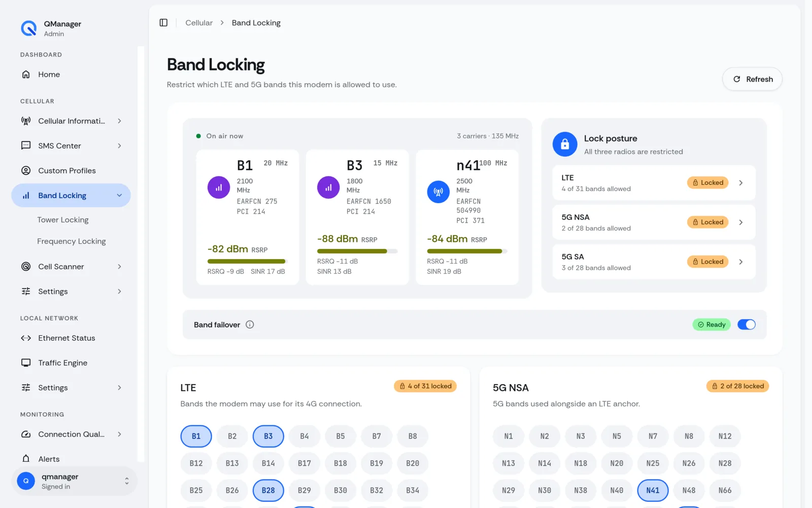Click the Home house icon
The image size is (812, 508).
pos(26,74)
